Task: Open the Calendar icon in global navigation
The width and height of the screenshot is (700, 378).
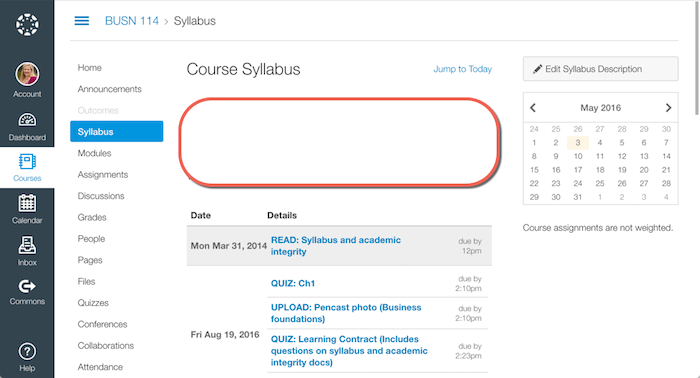Action: [x=27, y=203]
